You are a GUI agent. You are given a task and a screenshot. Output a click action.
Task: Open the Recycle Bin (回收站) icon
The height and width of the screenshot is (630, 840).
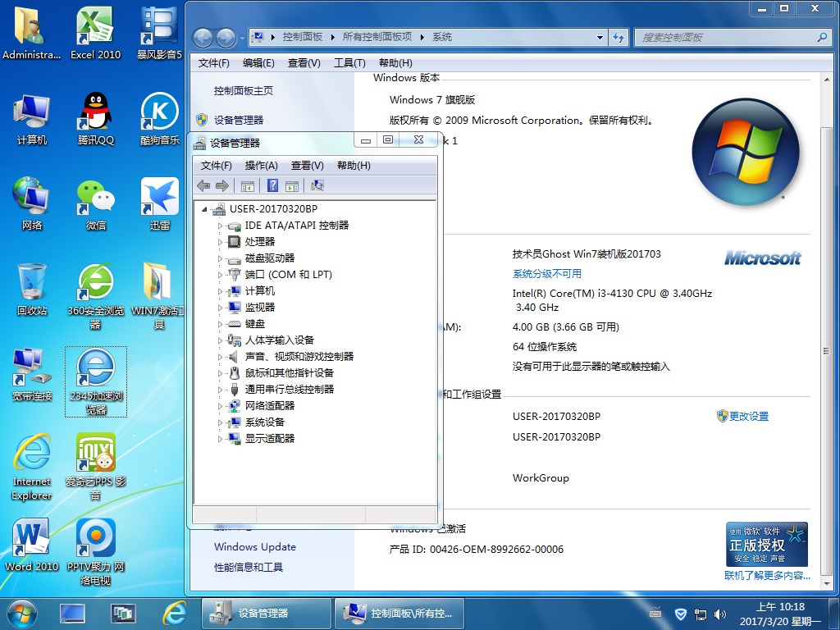point(32,290)
